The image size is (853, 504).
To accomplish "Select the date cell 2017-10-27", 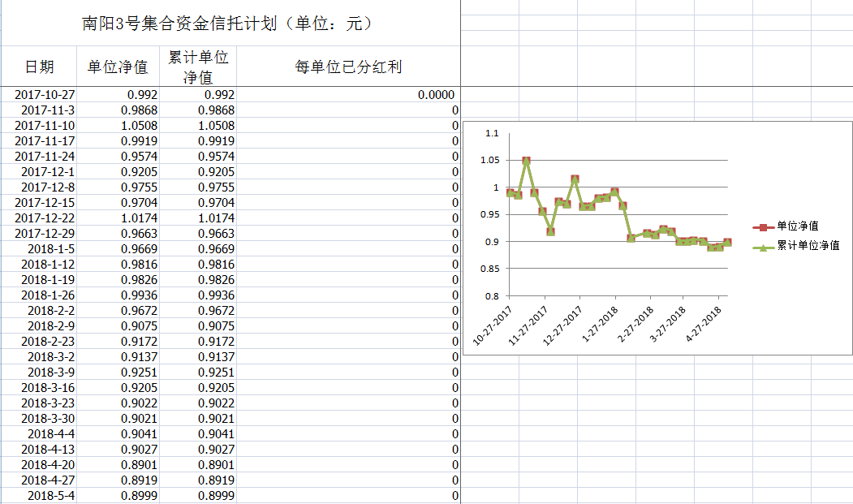I will pos(45,95).
